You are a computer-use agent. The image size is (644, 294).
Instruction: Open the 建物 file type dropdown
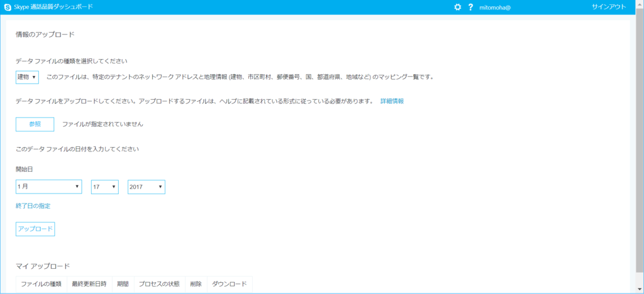(x=27, y=77)
